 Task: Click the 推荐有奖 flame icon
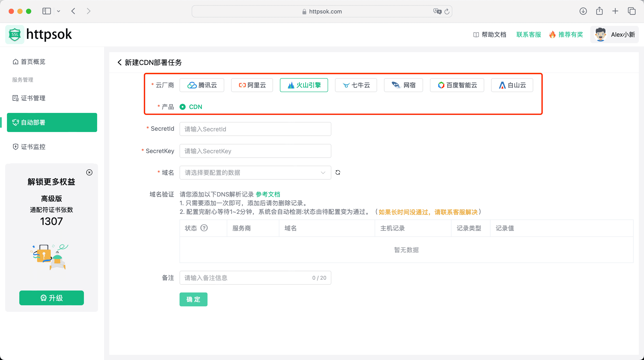552,35
